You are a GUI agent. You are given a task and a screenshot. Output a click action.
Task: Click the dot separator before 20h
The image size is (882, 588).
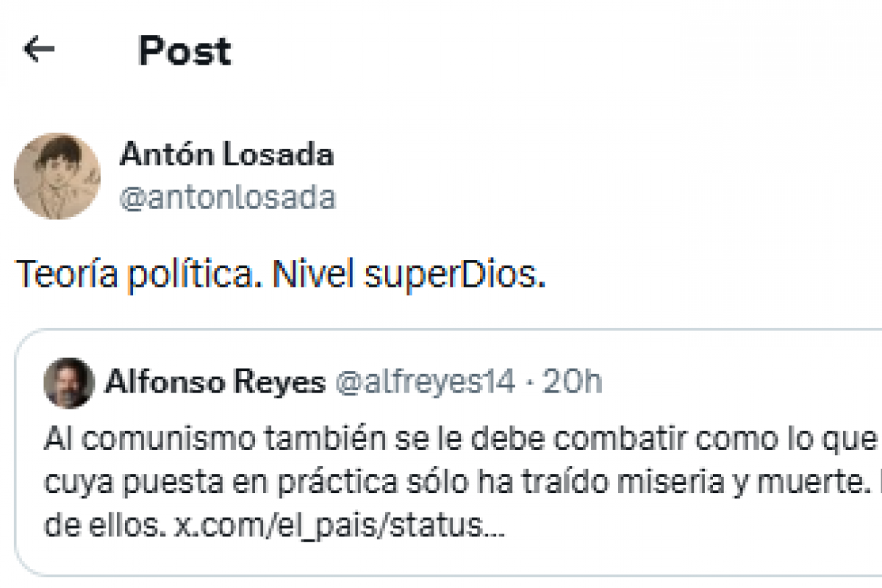(528, 382)
